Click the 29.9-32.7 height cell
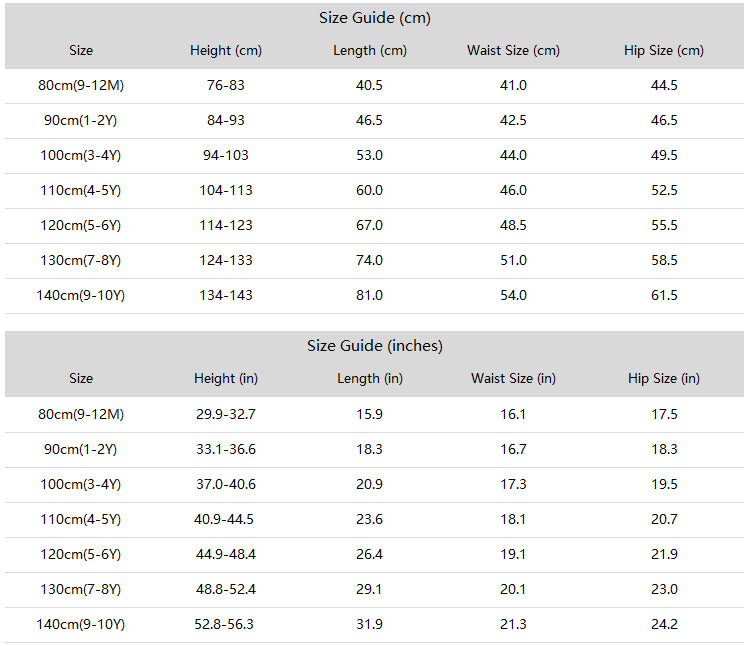The width and height of the screenshot is (751, 646). (x=226, y=414)
